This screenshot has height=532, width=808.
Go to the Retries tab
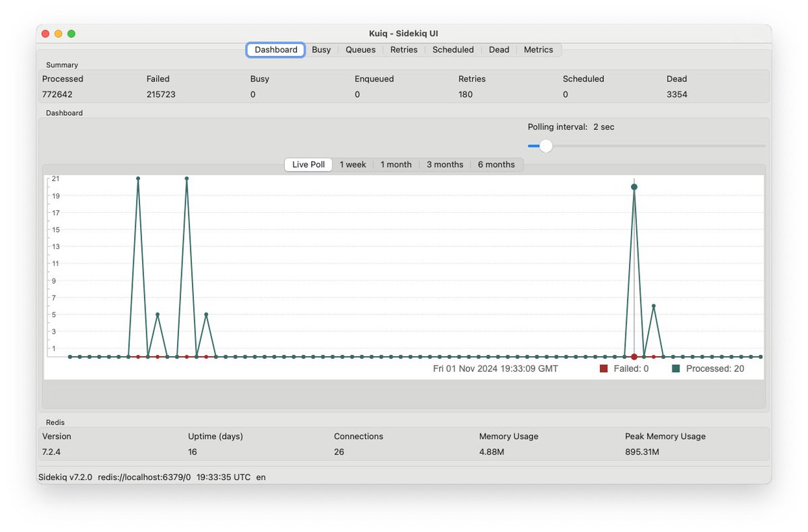[x=404, y=50]
